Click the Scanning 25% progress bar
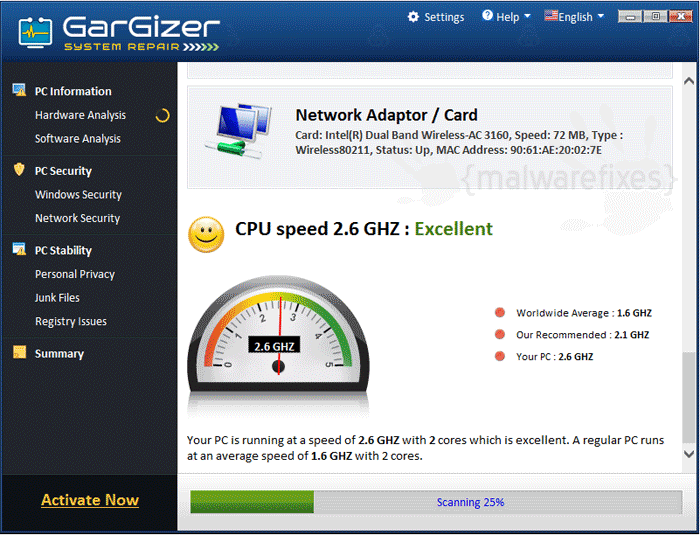This screenshot has width=700, height=535. 436,502
